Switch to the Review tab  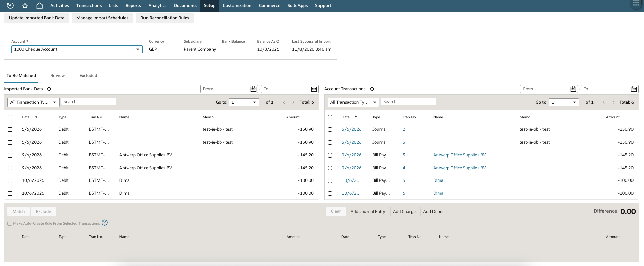(58, 76)
